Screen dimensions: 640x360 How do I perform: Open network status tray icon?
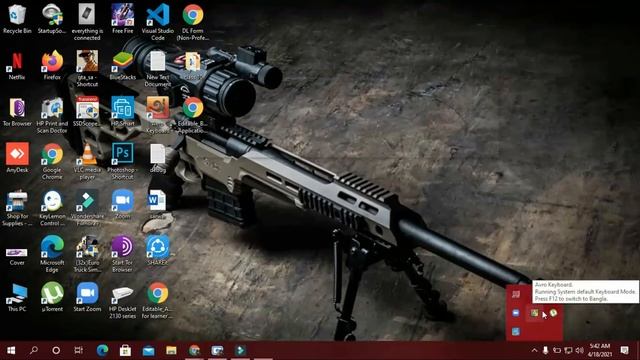coord(568,350)
